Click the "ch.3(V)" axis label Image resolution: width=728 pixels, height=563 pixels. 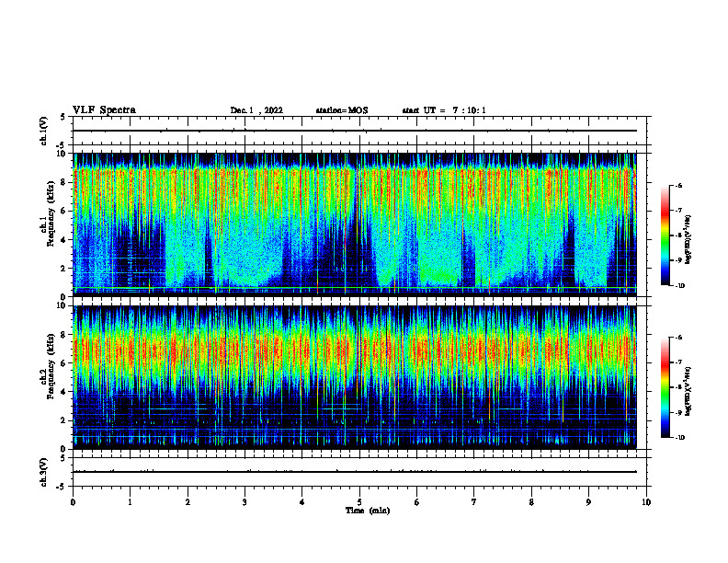click(x=43, y=472)
